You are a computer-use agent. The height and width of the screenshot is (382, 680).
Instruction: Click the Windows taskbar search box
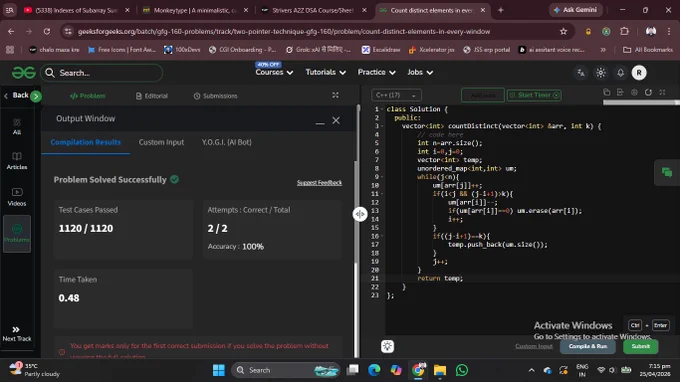(x=285, y=370)
